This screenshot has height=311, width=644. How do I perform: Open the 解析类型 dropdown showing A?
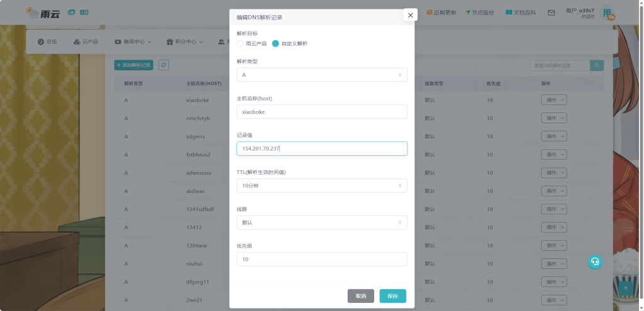click(x=321, y=75)
